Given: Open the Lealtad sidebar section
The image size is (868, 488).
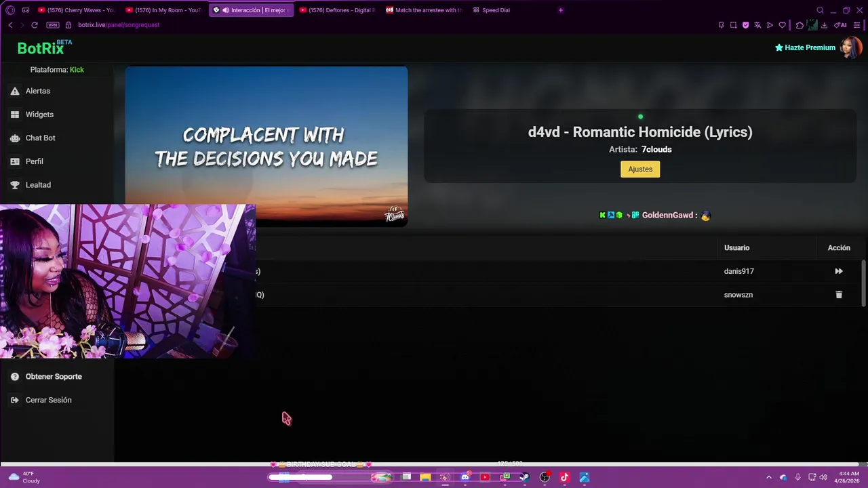Looking at the screenshot, I should 38,185.
